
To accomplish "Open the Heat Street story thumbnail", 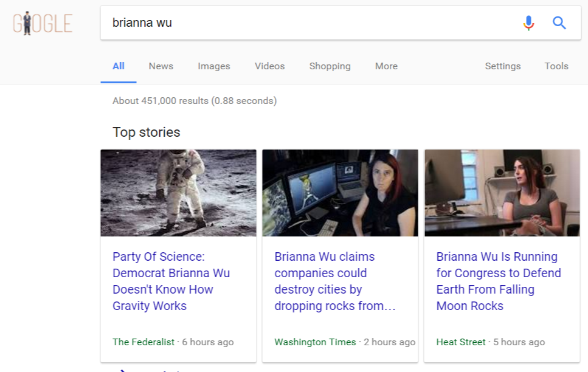I will [x=502, y=193].
